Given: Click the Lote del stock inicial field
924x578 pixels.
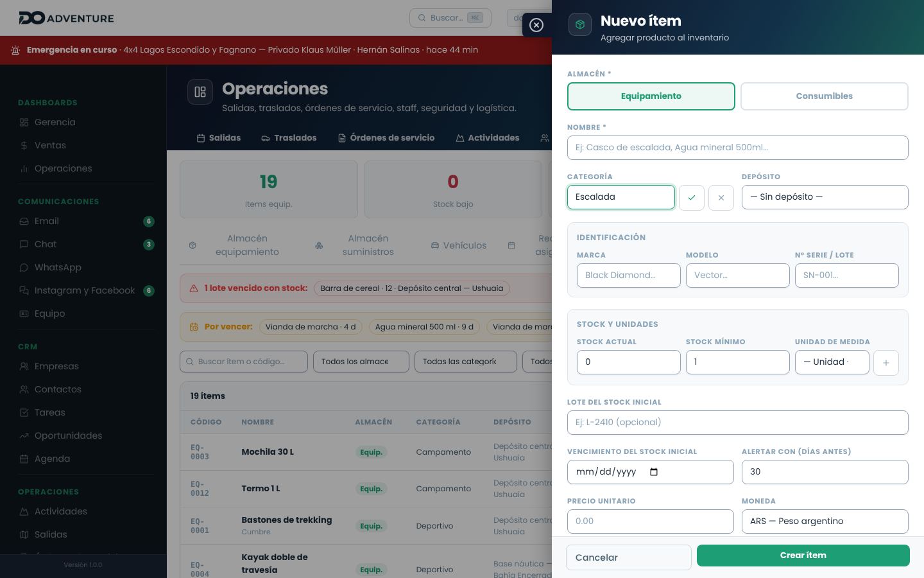Looking at the screenshot, I should click(x=738, y=423).
